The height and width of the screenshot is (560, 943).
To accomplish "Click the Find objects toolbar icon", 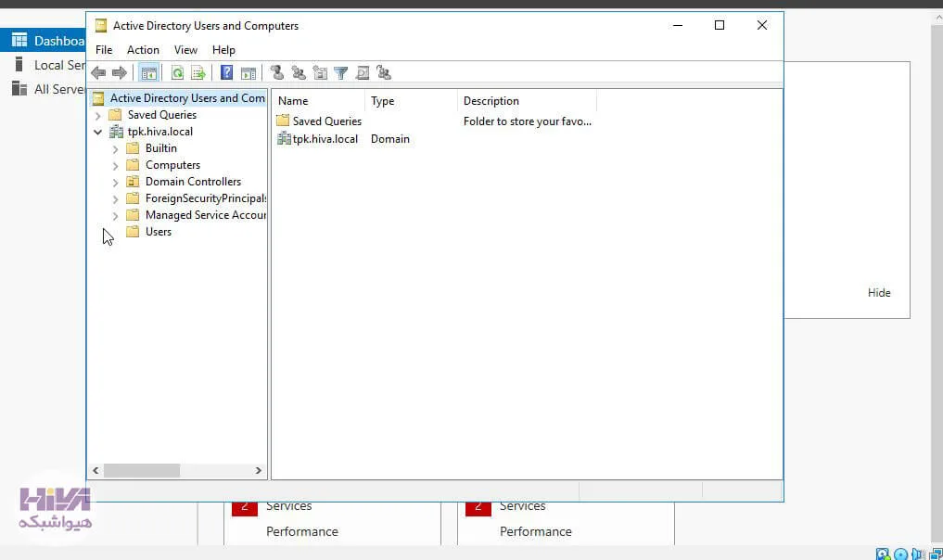I will pos(362,73).
